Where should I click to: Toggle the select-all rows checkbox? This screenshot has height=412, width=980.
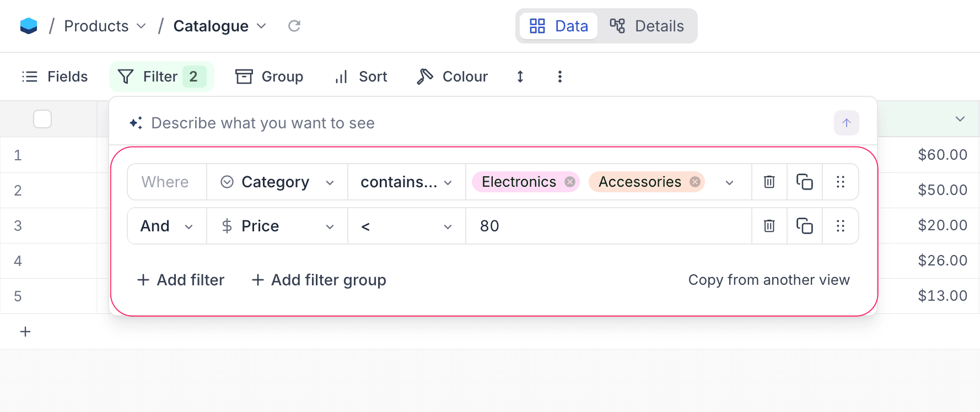click(42, 119)
